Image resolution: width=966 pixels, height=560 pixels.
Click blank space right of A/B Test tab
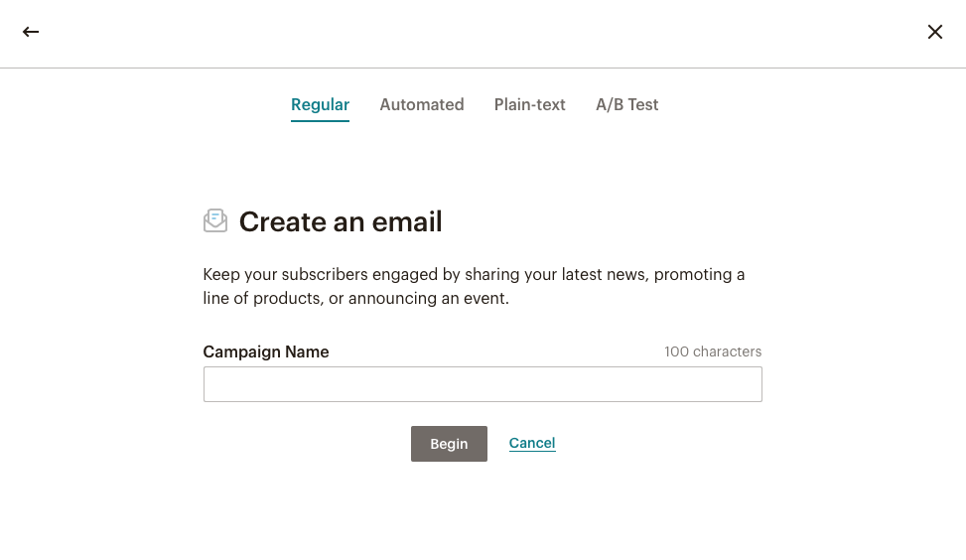tap(794, 104)
